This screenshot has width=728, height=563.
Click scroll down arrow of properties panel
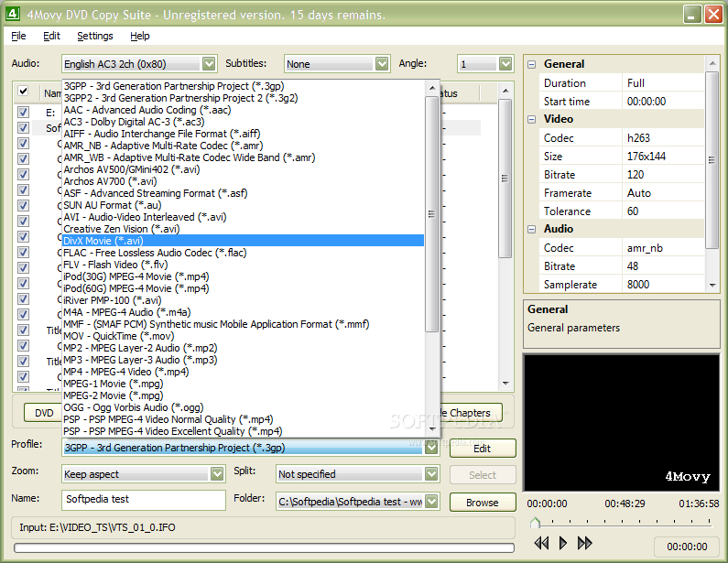click(x=712, y=286)
